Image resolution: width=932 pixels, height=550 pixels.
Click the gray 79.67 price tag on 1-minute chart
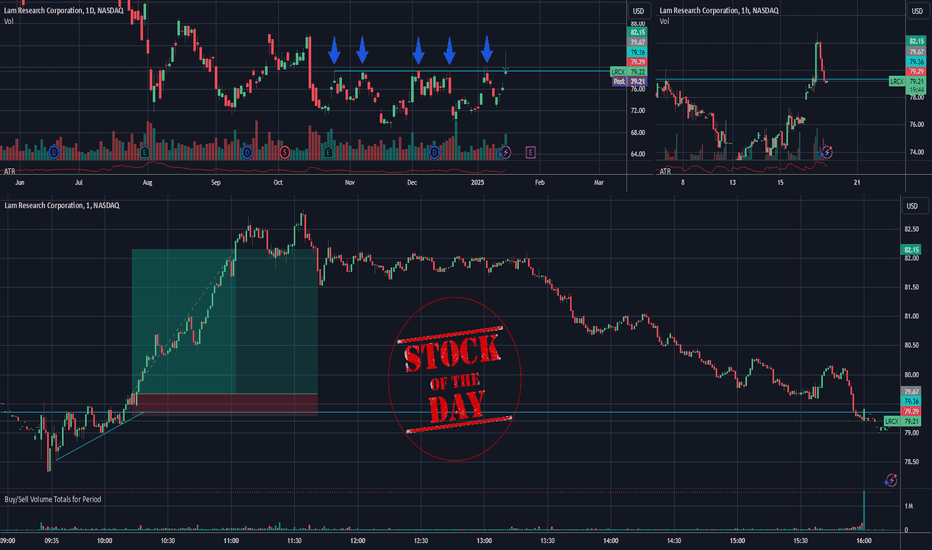911,391
